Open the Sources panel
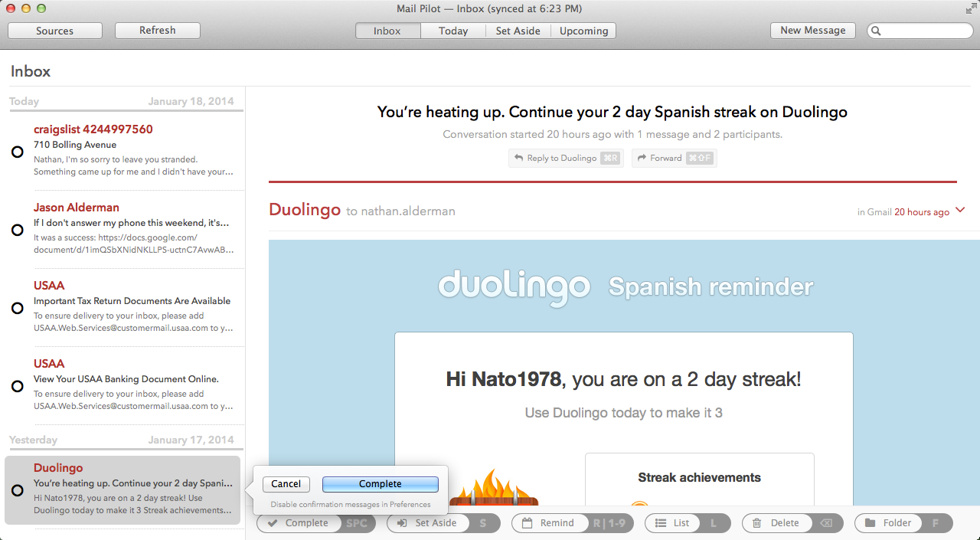This screenshot has width=980, height=540. (55, 31)
